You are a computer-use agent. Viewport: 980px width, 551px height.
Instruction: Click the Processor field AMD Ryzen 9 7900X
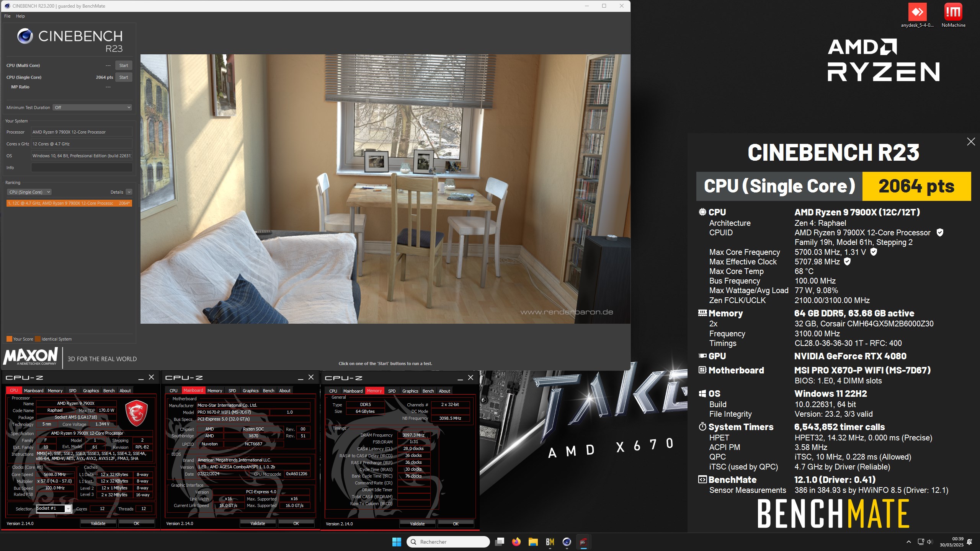point(82,132)
